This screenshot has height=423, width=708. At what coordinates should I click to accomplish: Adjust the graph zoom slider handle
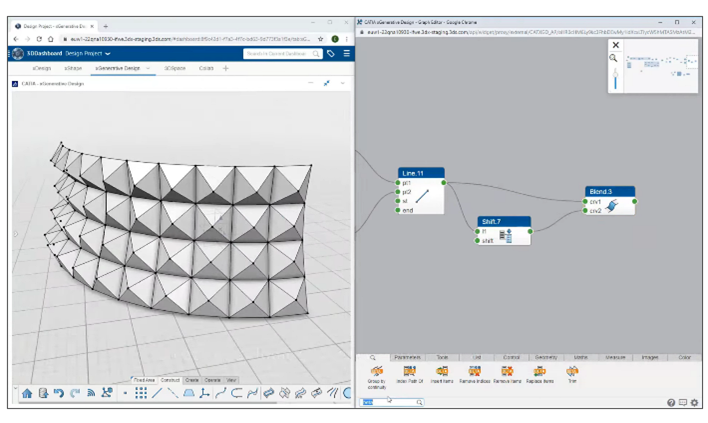[x=615, y=74]
